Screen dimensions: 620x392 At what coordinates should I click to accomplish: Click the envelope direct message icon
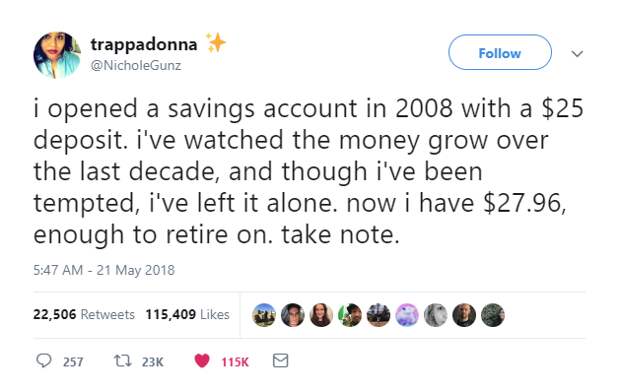pyautogui.click(x=280, y=361)
